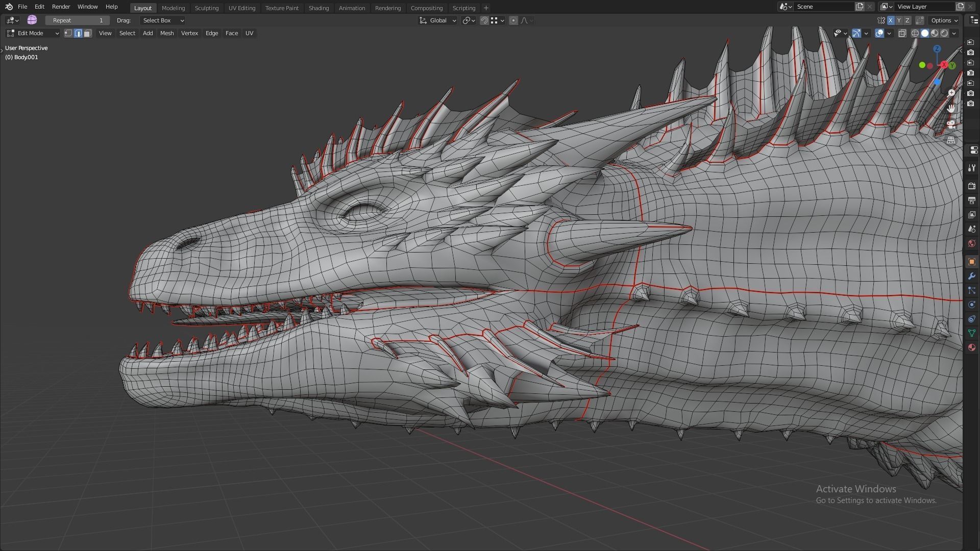
Task: Toggle proportional editing
Action: coord(513,20)
